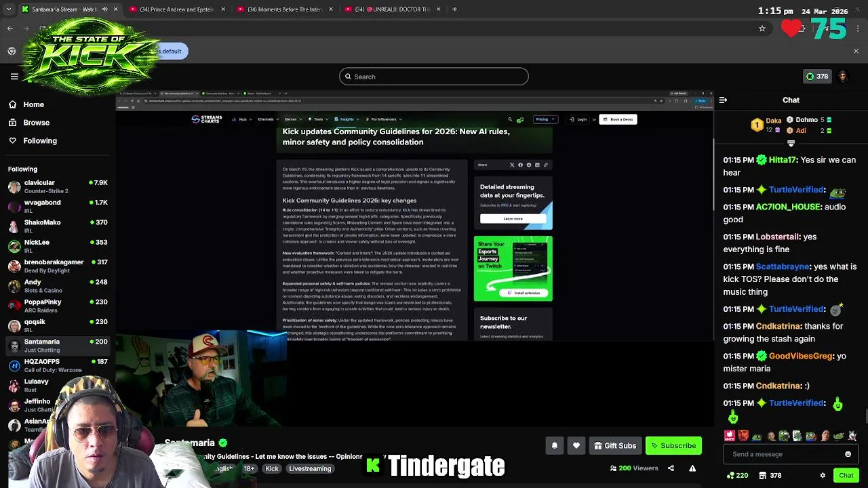Click the Streams Charts logo
The width and height of the screenshot is (868, 488).
206,119
